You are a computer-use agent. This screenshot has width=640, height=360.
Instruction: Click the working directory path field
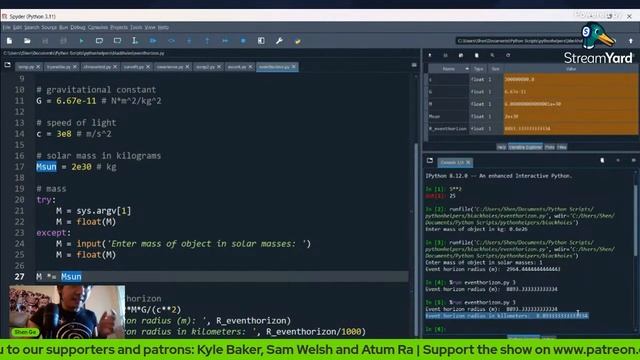point(519,41)
